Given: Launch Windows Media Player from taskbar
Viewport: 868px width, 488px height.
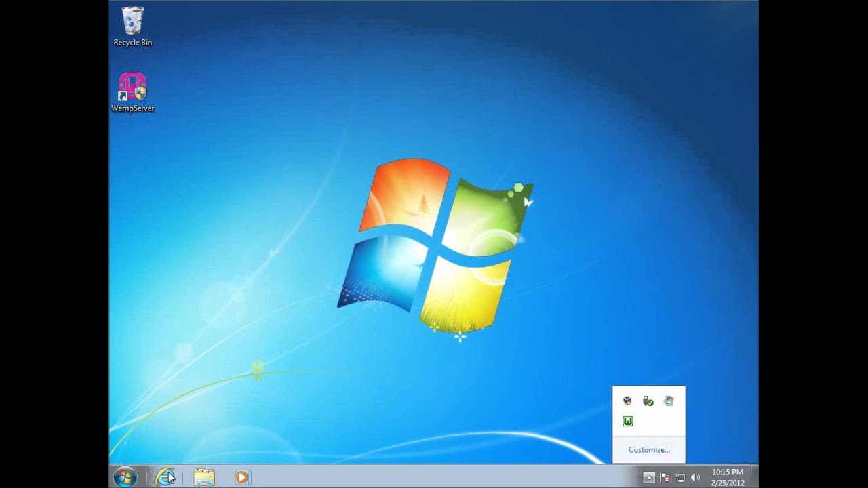Looking at the screenshot, I should click(241, 477).
